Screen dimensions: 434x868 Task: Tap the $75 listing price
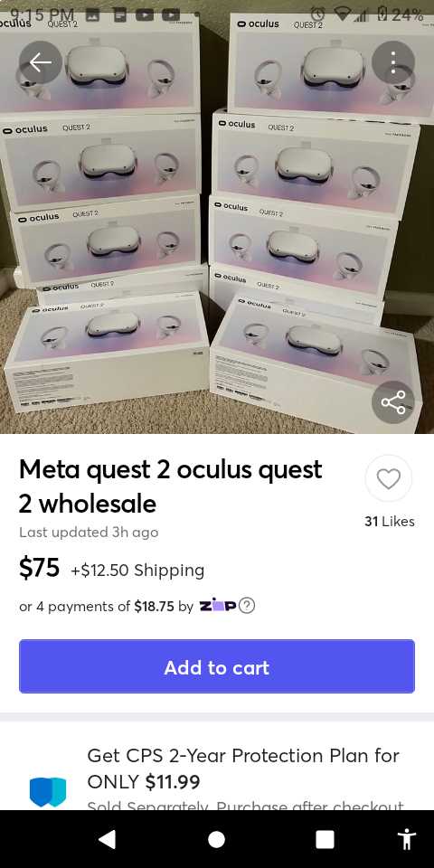click(39, 568)
